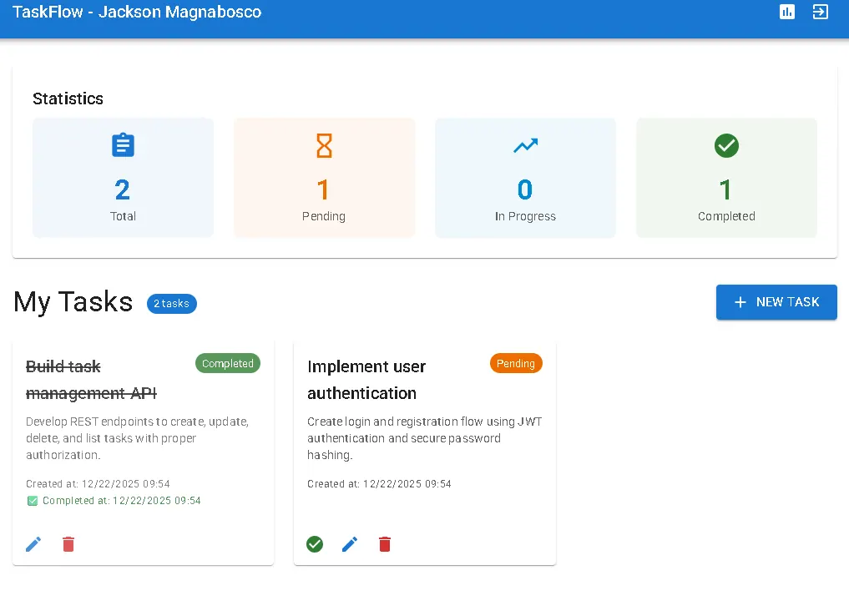Viewport: 849px width, 616px height.
Task: Click the In Progress label
Action: pyautogui.click(x=525, y=216)
